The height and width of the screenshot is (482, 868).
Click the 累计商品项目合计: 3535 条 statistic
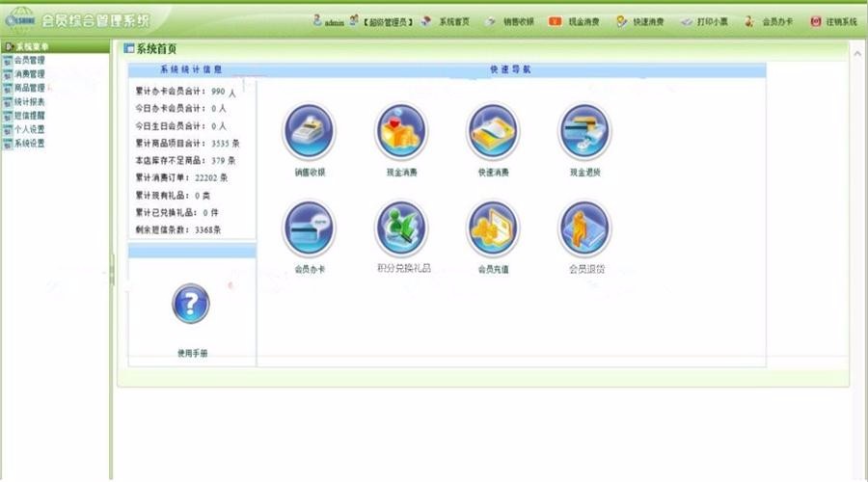[x=188, y=144]
